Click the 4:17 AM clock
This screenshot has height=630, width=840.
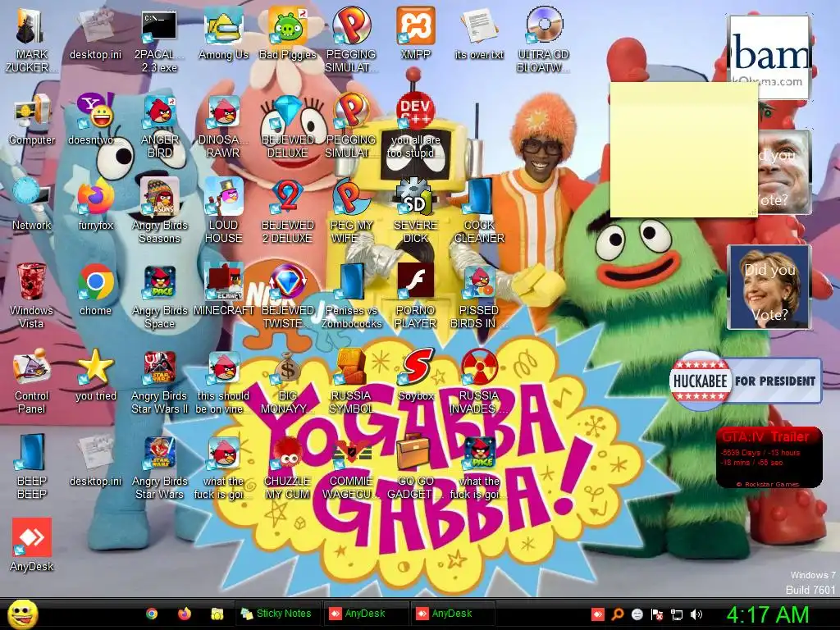coord(767,614)
